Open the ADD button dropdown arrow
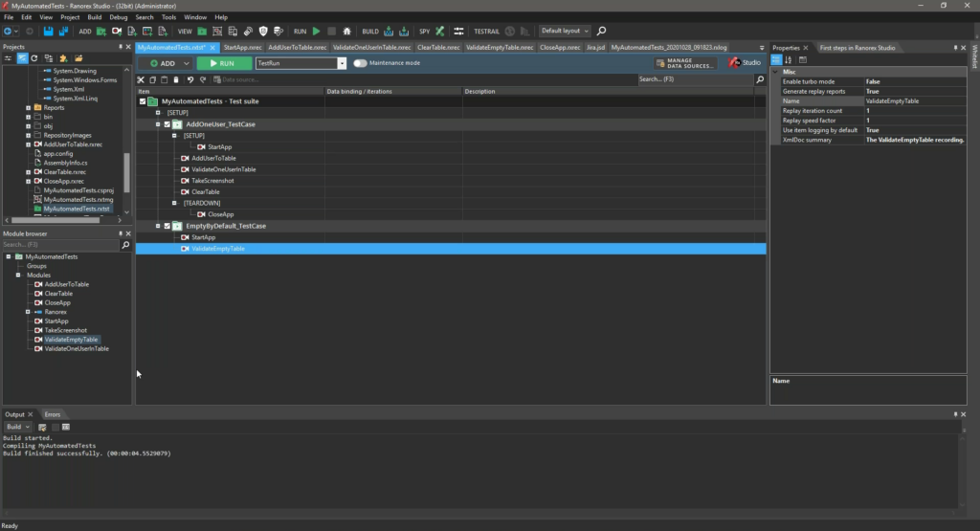980x531 pixels. pyautogui.click(x=187, y=63)
